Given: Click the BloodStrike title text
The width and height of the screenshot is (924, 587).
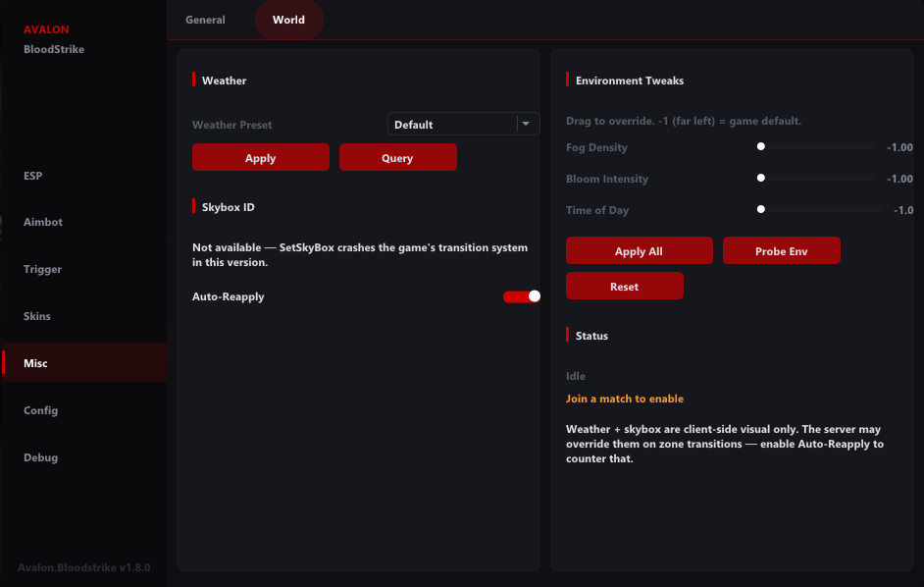Looking at the screenshot, I should click(54, 49).
